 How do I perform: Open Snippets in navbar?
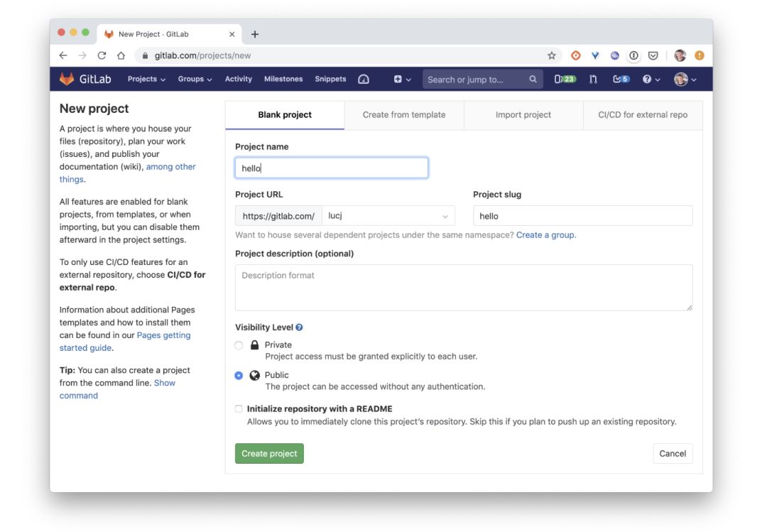(330, 79)
